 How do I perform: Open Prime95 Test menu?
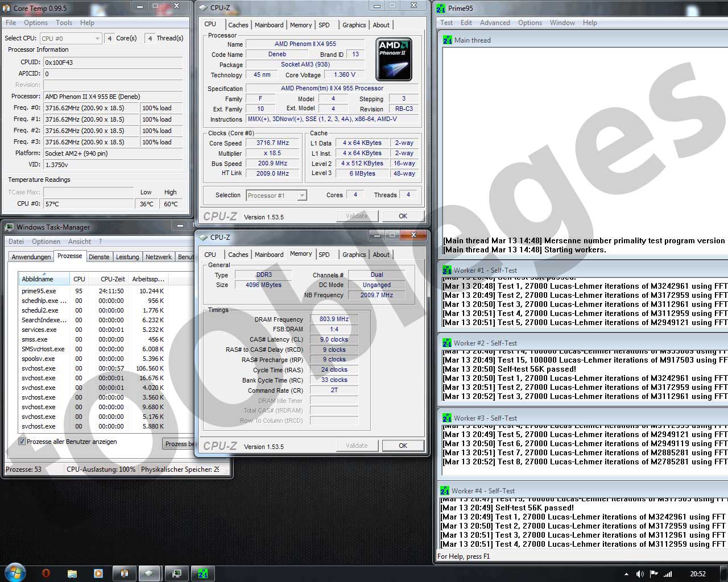tap(446, 23)
